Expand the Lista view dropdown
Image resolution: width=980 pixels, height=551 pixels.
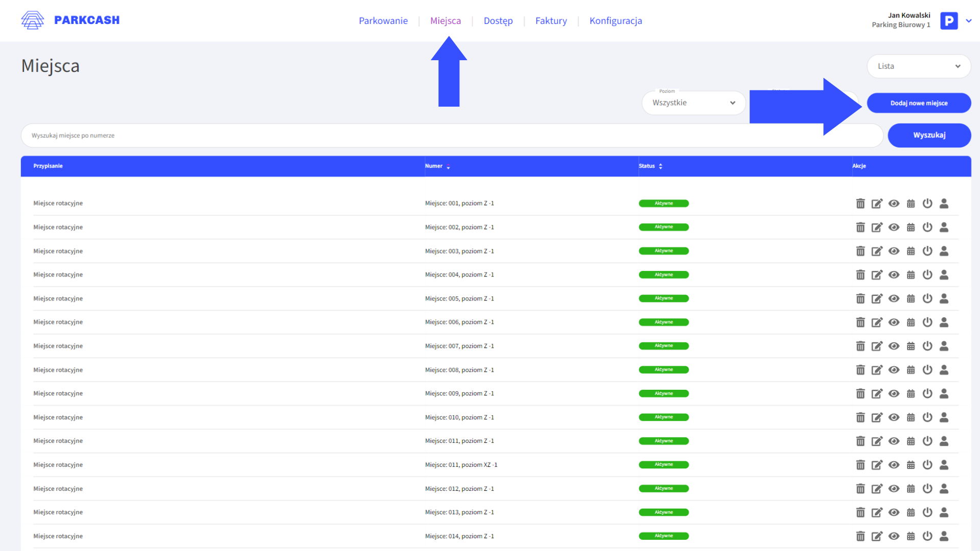coord(918,66)
